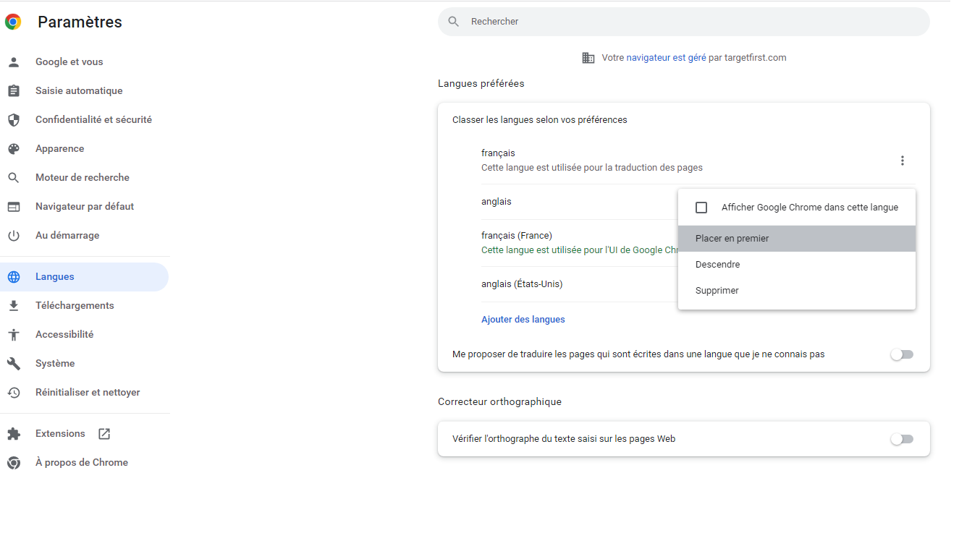This screenshot has width=980, height=554.
Task: Open Réinitialiser et nettoyer section
Action: tap(85, 391)
